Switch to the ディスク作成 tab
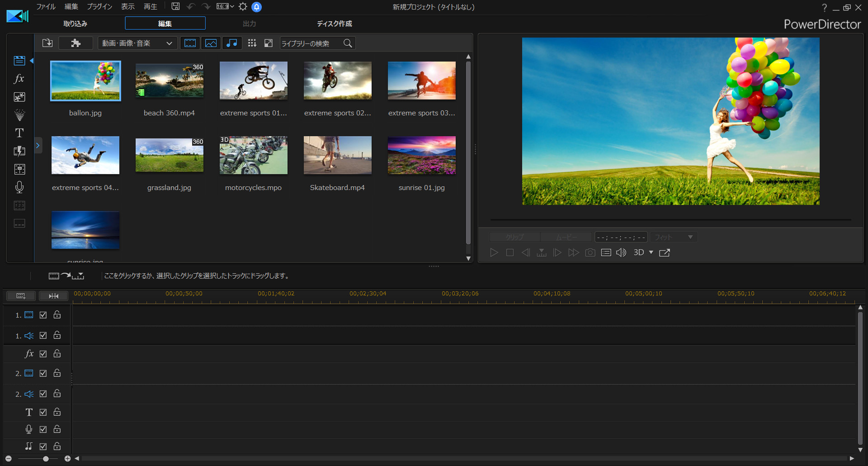 [x=334, y=24]
